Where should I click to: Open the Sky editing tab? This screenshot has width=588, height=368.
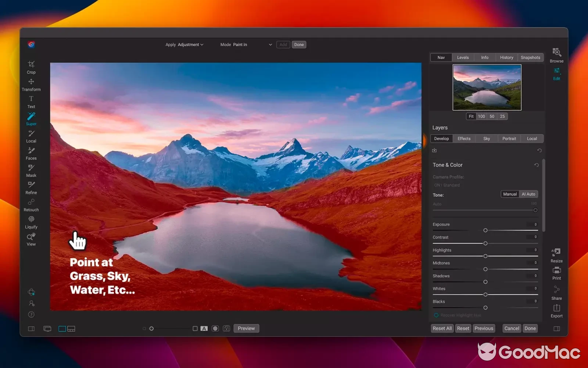[x=486, y=138]
